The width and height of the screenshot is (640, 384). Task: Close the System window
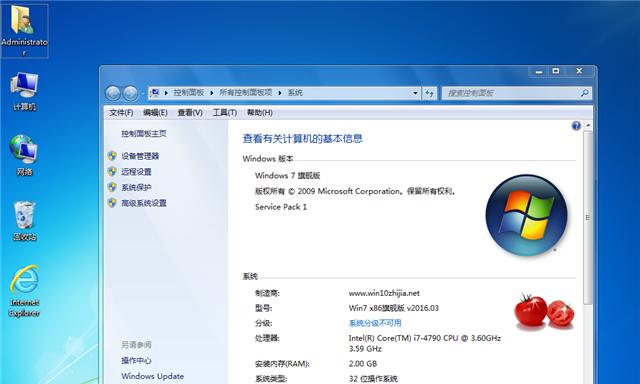click(579, 71)
